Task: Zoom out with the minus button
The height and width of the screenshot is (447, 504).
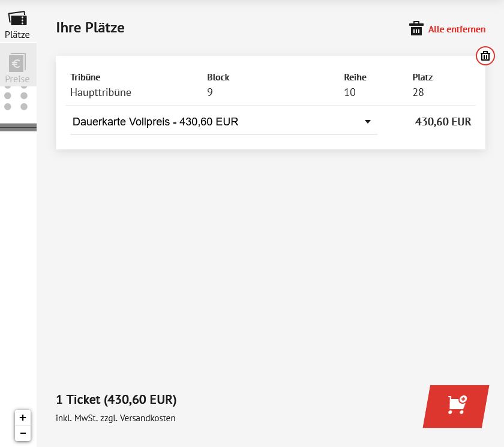Action: [x=23, y=433]
